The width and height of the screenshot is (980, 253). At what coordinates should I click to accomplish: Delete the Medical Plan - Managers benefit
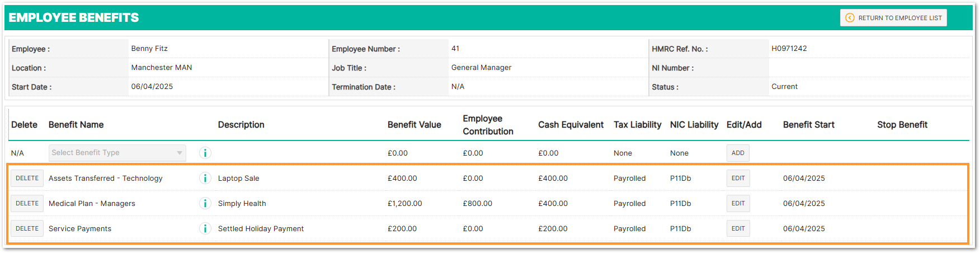coord(27,203)
